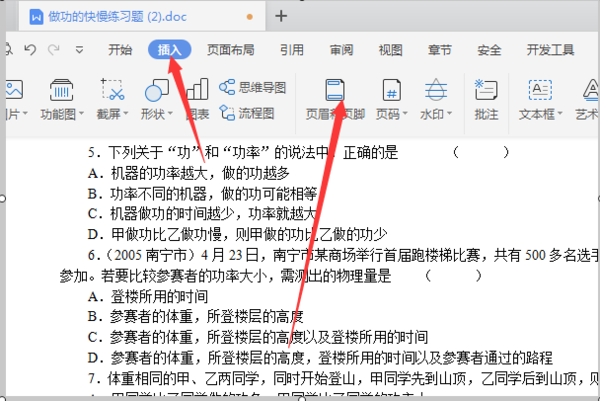Click option B. 功率不同的机器，做的功可能相等
Viewport: 600px width, 401px height.
(x=202, y=194)
